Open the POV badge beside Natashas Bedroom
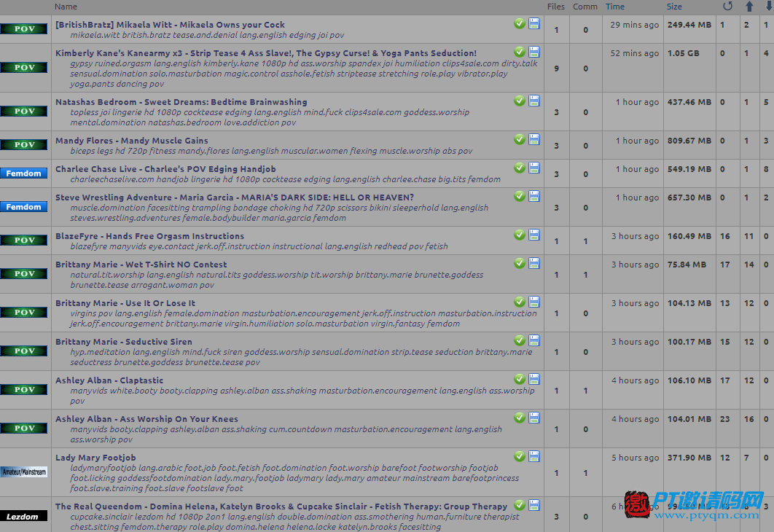 [x=24, y=111]
